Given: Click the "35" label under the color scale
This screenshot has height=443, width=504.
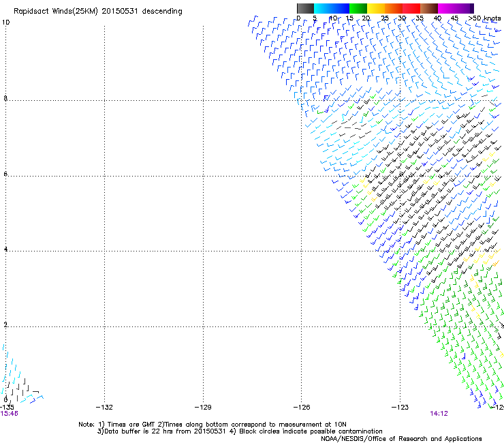Looking at the screenshot, I should click(420, 18).
